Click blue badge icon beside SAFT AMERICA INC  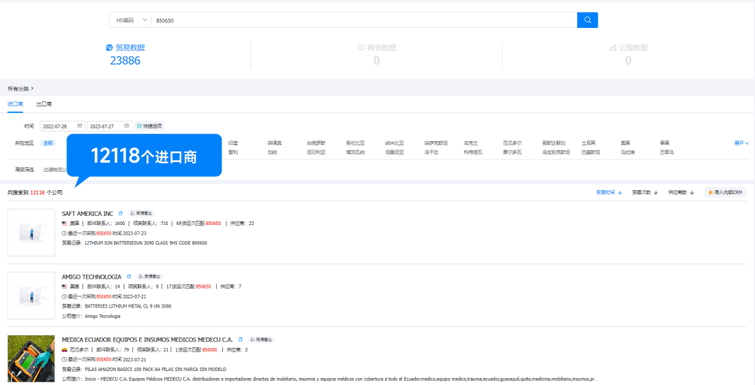tap(120, 213)
